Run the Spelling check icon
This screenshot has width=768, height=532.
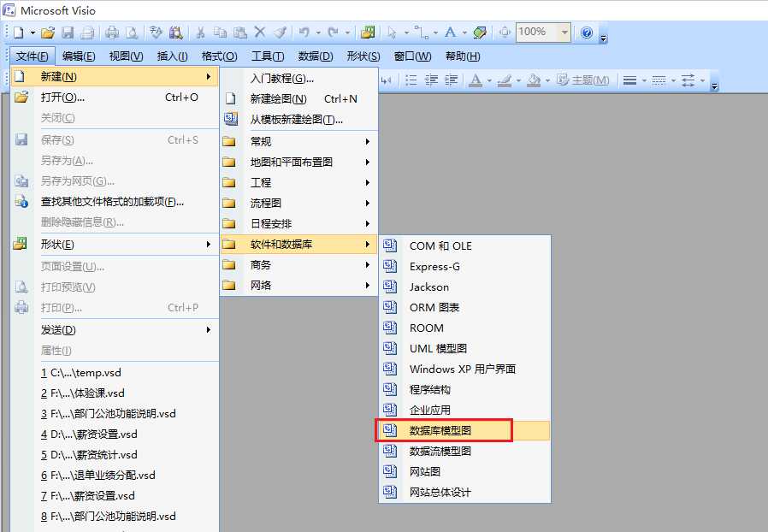(157, 33)
